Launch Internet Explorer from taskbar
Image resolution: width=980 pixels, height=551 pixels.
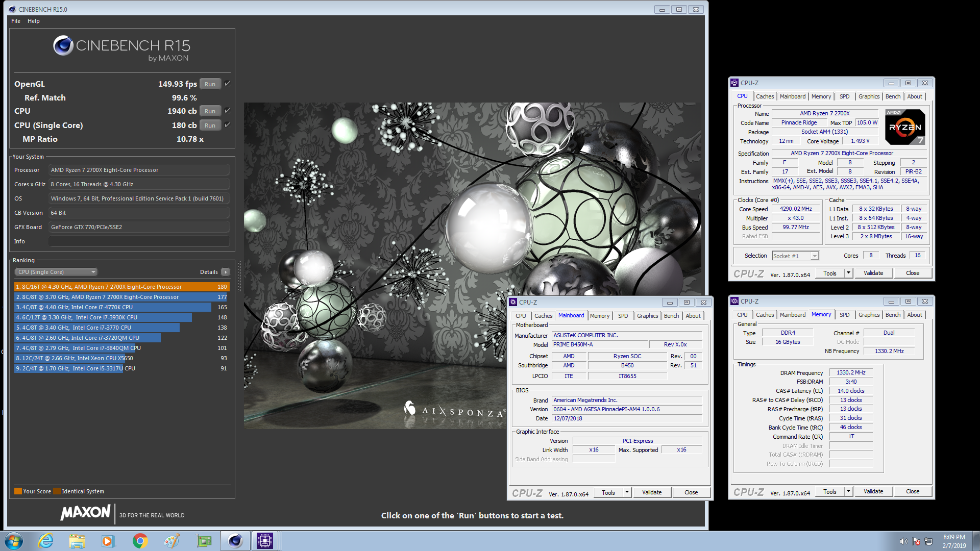click(46, 541)
